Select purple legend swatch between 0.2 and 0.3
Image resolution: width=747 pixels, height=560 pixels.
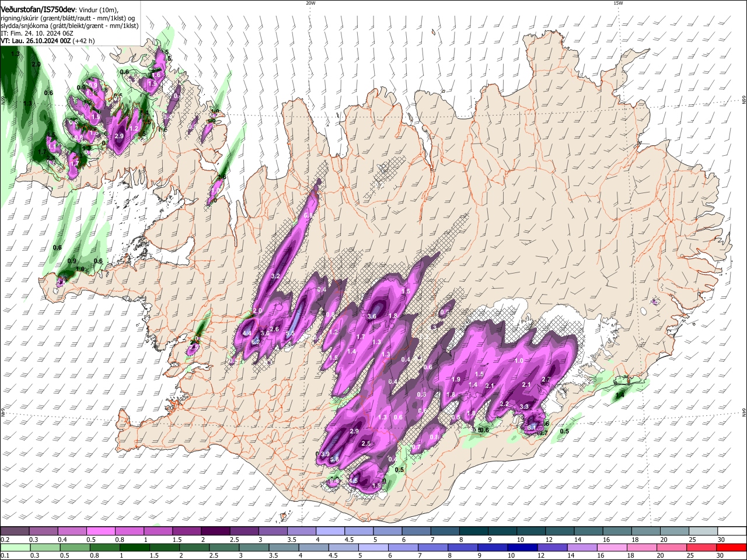pos(15,531)
